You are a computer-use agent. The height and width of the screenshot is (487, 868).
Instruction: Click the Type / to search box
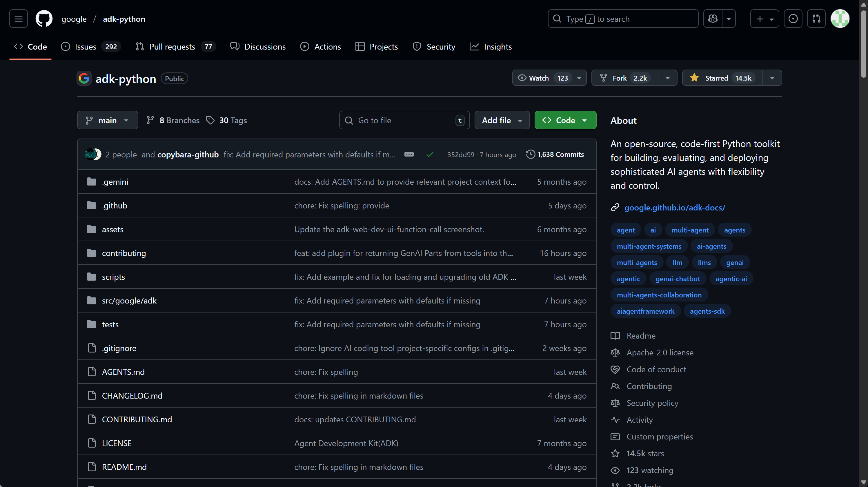click(623, 19)
